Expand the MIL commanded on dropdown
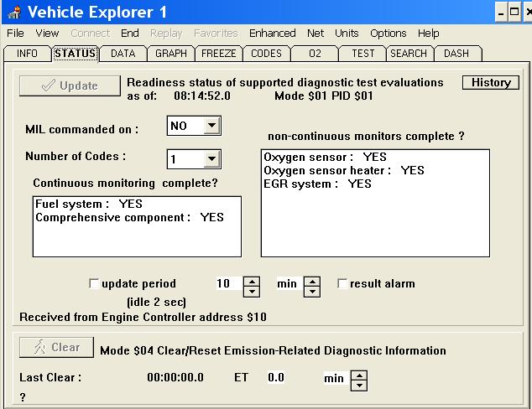Viewport: 532px width, 409px height. coord(211,127)
